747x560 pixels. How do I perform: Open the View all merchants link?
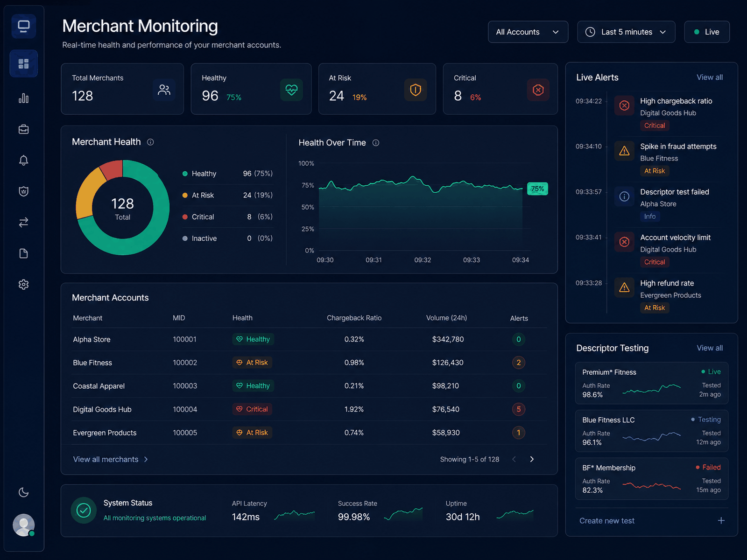tap(111, 459)
